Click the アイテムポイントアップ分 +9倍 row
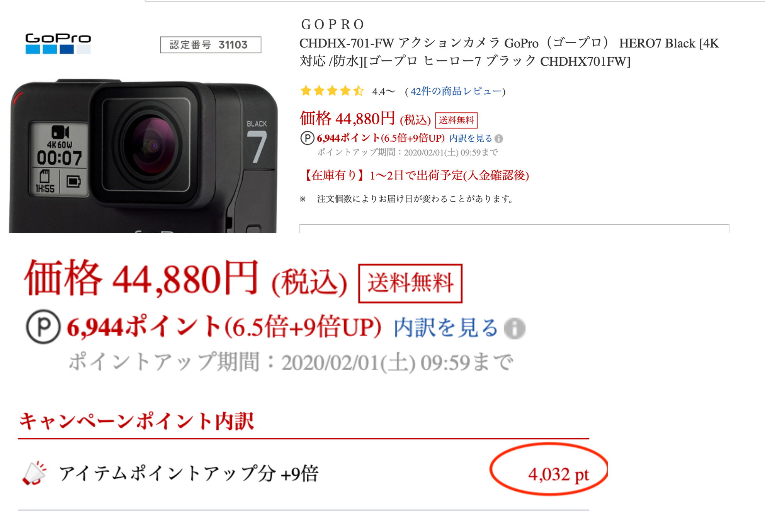The height and width of the screenshot is (532, 765). pos(303,474)
